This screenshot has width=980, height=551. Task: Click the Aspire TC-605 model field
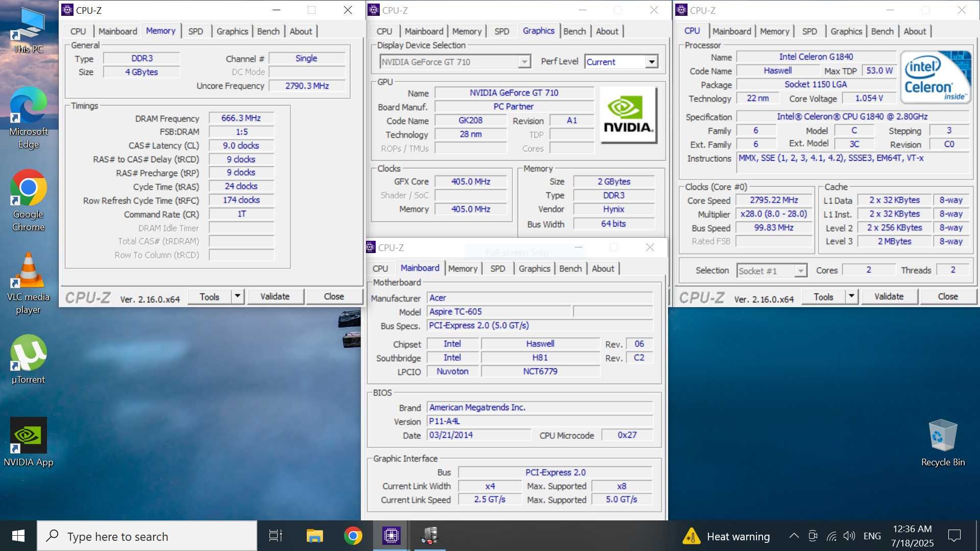(498, 311)
